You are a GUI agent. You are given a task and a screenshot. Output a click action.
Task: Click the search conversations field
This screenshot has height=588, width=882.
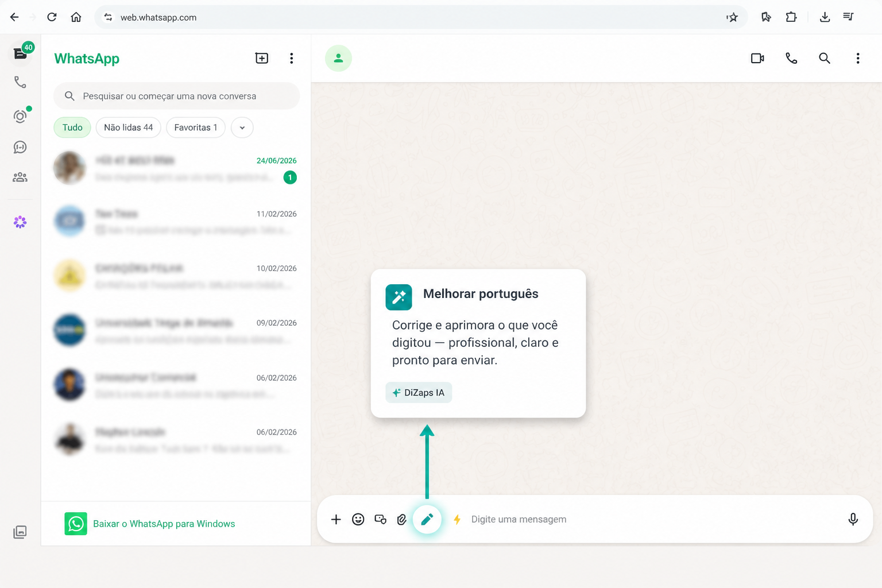point(176,96)
